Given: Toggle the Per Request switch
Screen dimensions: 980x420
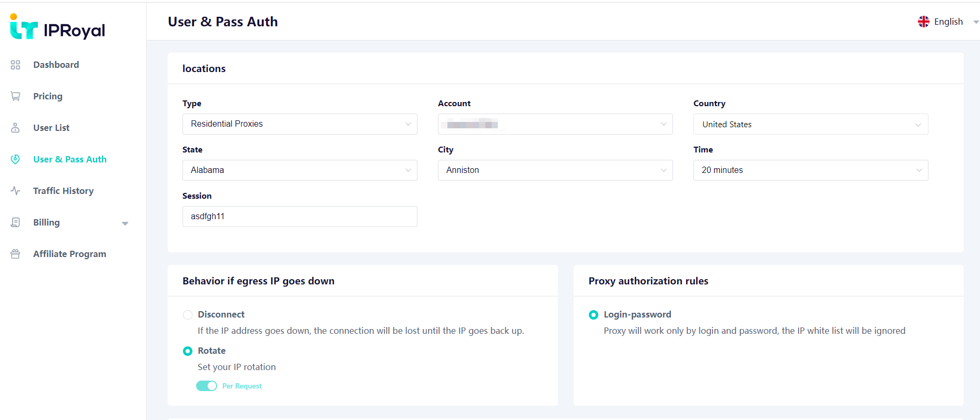Looking at the screenshot, I should (207, 386).
